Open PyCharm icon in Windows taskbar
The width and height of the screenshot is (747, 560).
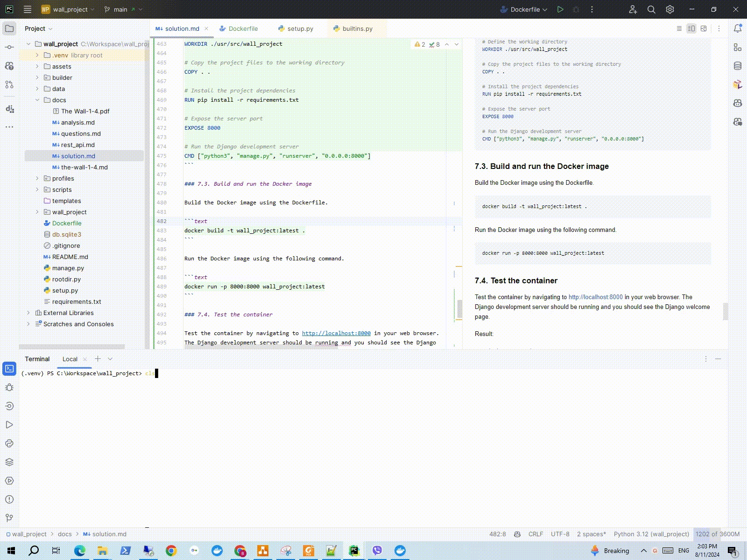coord(354,551)
